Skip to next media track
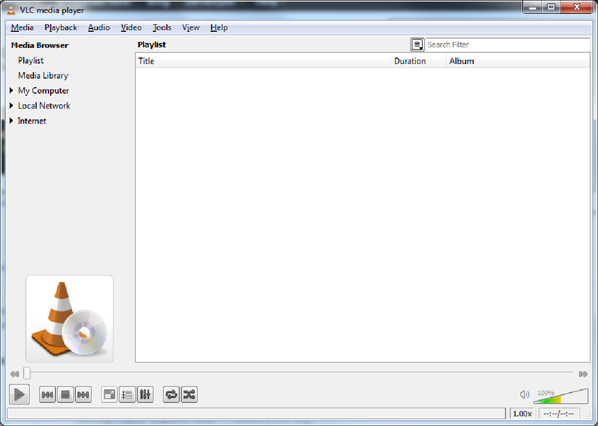 (83, 394)
